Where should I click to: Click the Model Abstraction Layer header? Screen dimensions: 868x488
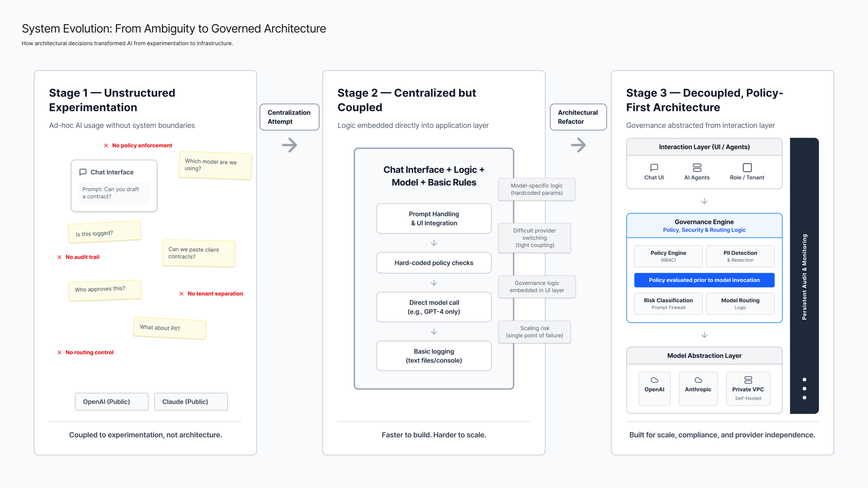pyautogui.click(x=704, y=355)
